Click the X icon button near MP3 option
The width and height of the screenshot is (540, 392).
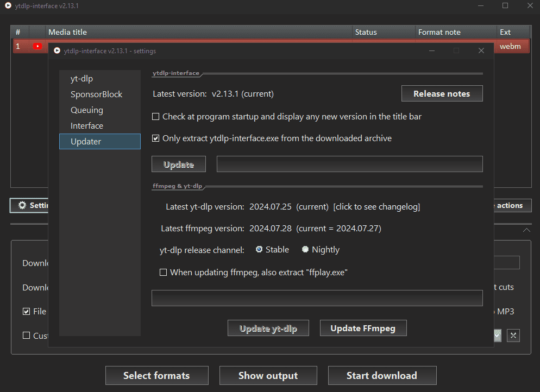tap(513, 335)
